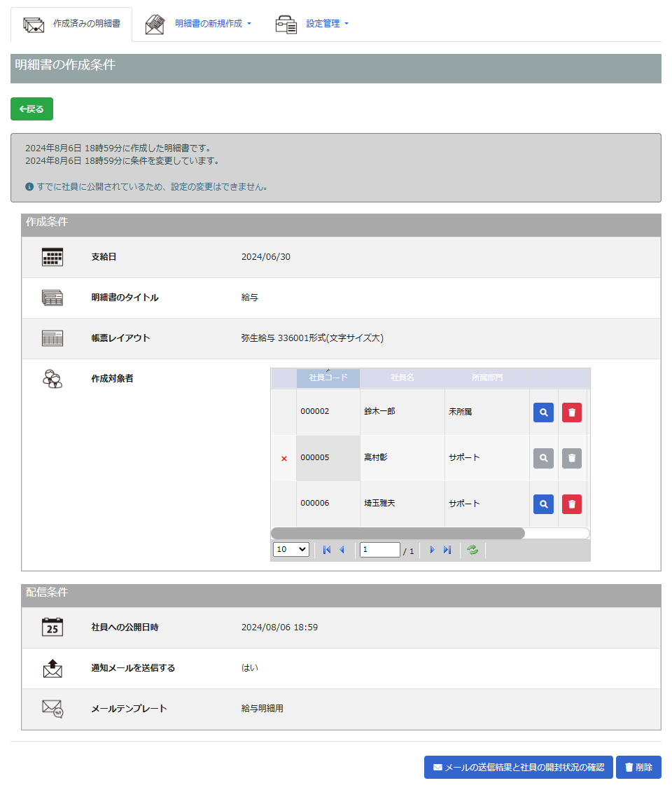
Task: Click the green refresh icon in pager
Action: coord(472,550)
